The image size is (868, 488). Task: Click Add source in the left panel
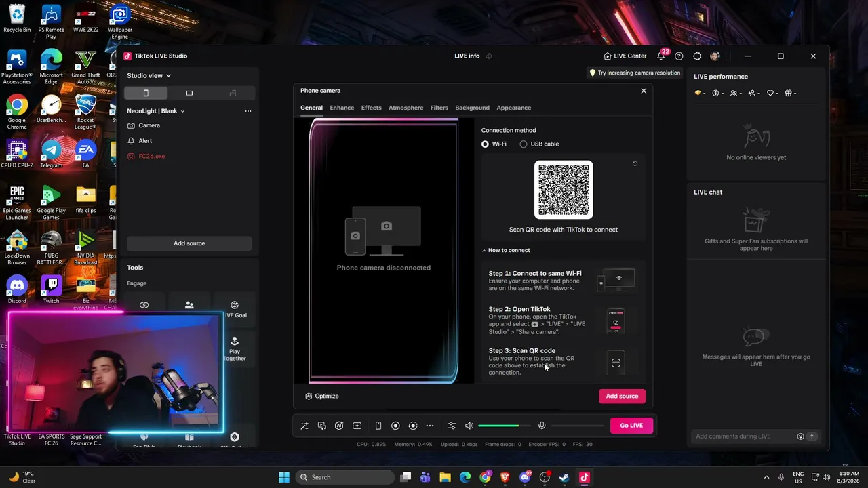(x=189, y=243)
